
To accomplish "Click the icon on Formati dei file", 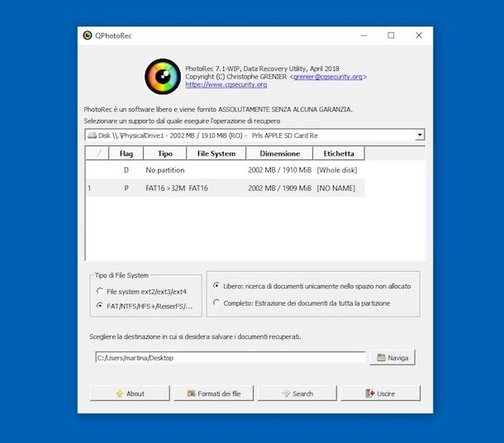I will [x=191, y=393].
